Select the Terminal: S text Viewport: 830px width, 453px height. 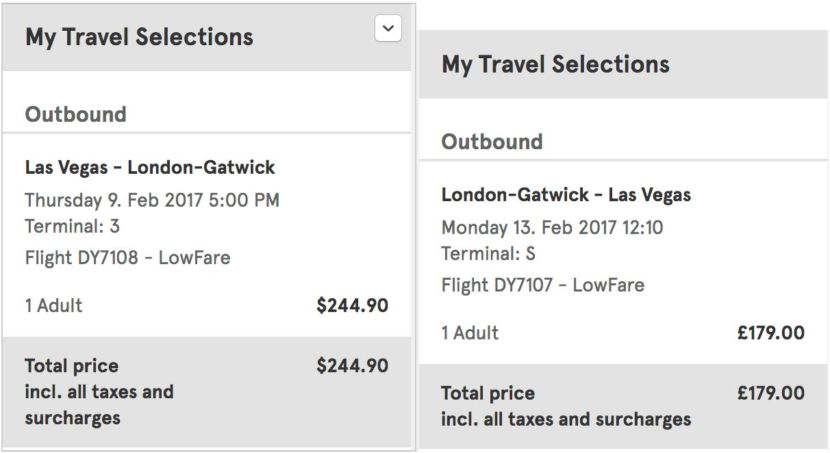[488, 254]
